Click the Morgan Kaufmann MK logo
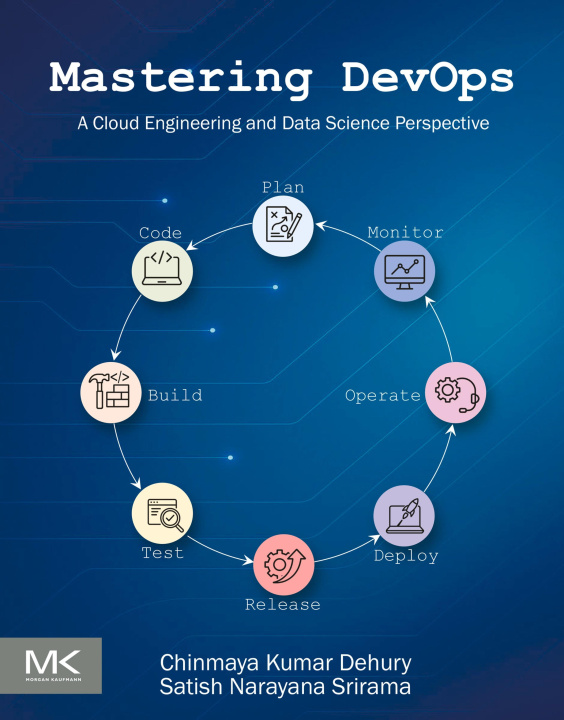 [51, 665]
